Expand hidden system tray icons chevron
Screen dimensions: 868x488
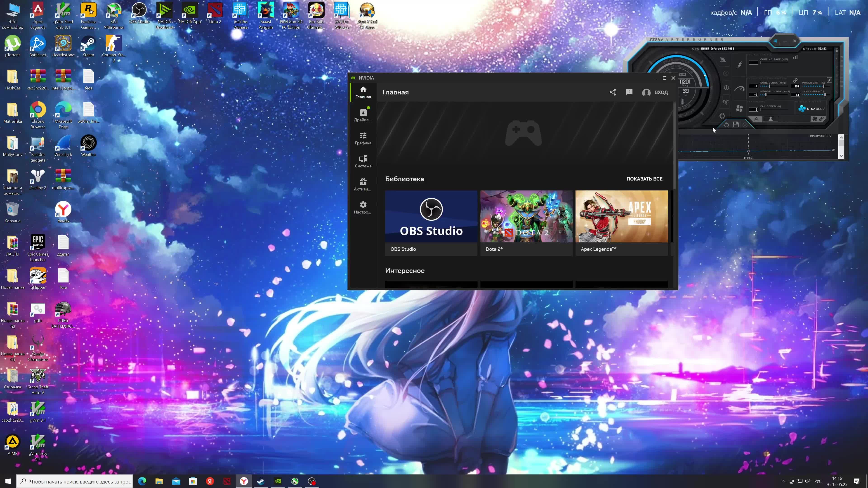tap(783, 481)
